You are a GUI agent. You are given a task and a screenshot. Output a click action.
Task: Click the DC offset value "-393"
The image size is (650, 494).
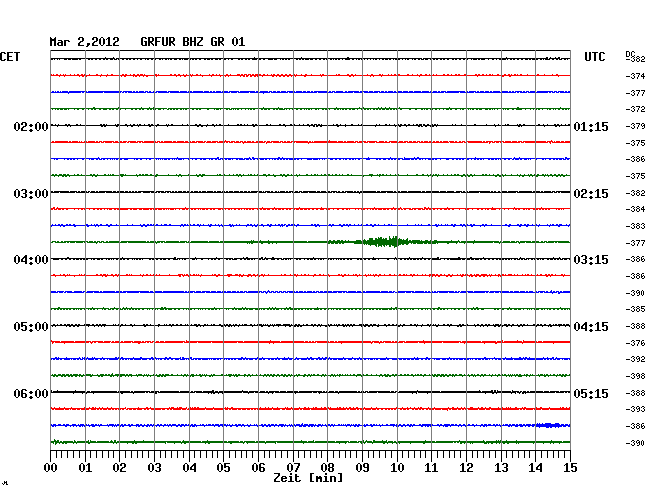(x=635, y=409)
